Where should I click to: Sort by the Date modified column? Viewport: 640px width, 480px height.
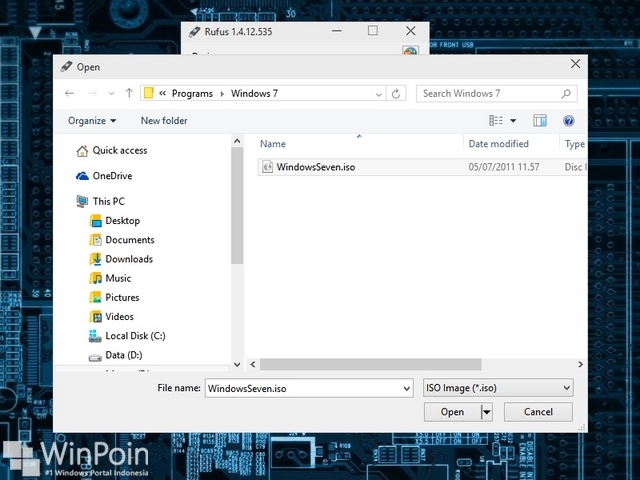tap(498, 144)
